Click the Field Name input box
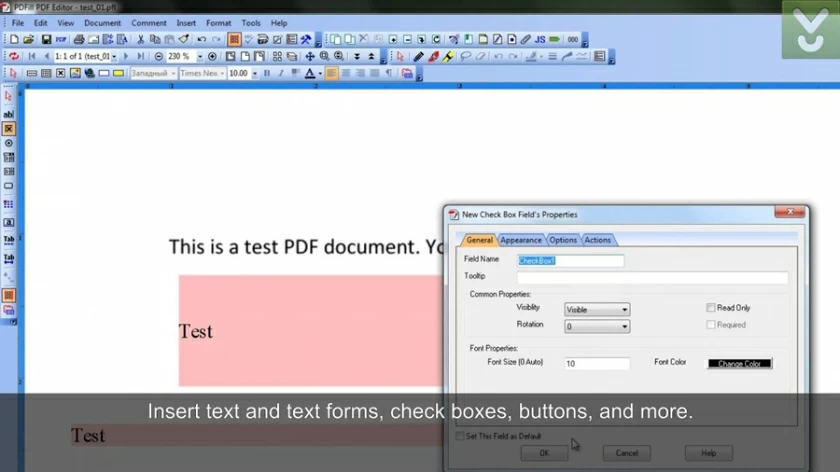 (570, 261)
